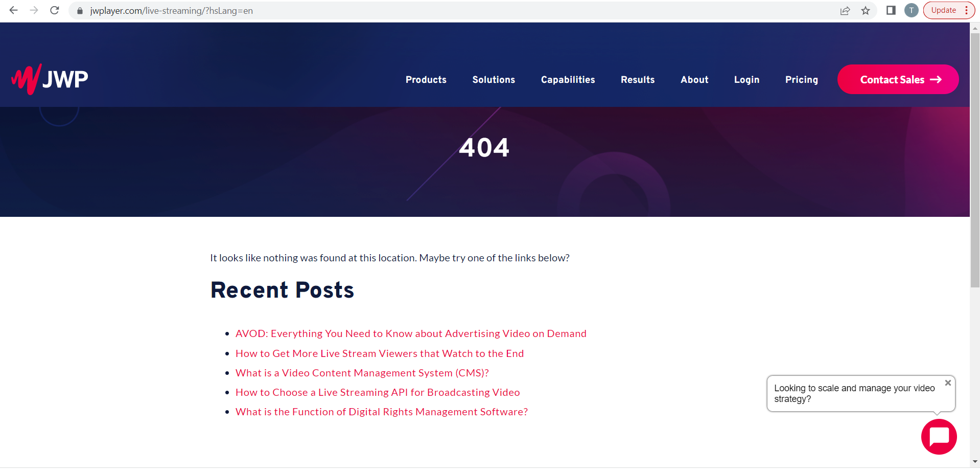Open the Digital Rights Management Software post

click(382, 412)
